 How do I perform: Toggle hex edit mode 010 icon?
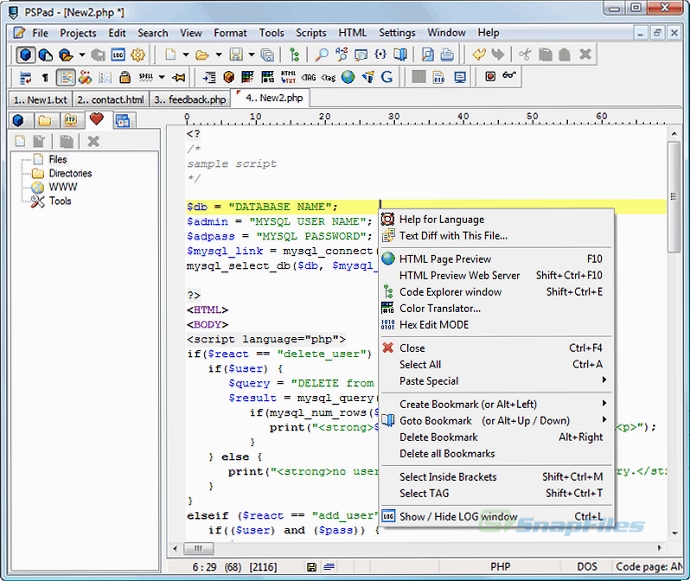coord(439,77)
